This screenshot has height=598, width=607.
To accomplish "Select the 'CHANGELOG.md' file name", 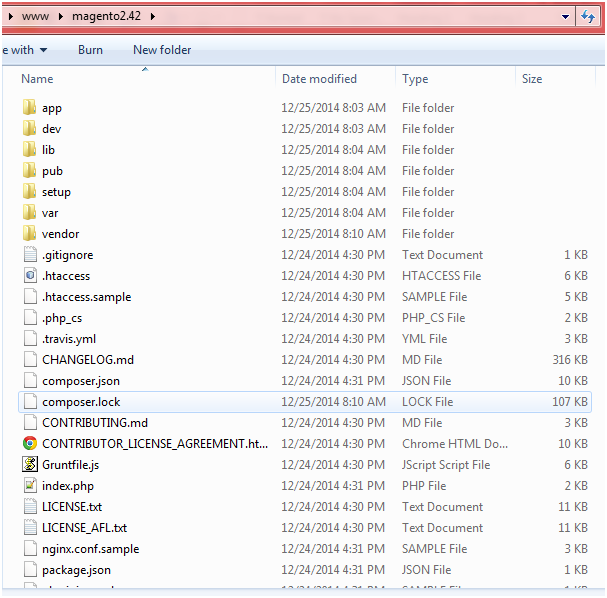I will point(88,360).
